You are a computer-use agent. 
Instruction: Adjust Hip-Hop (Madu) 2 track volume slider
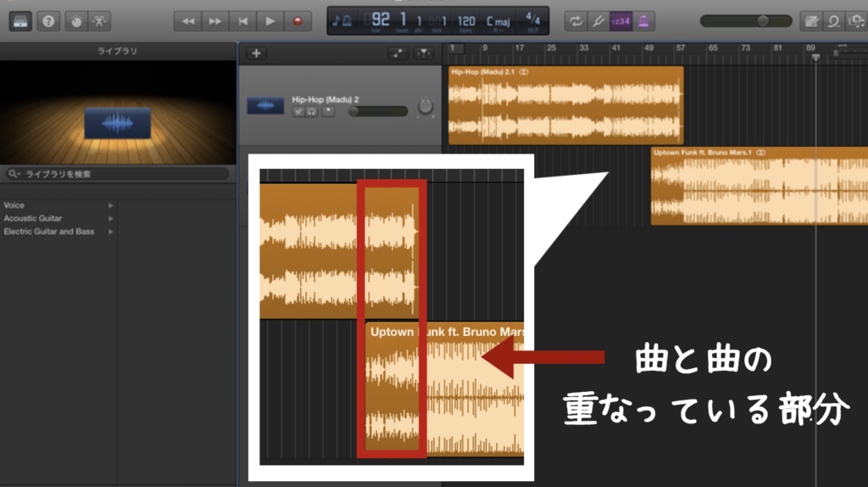[378, 112]
